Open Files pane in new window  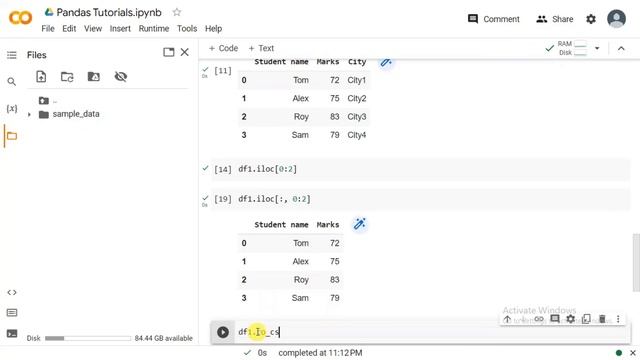[169, 52]
